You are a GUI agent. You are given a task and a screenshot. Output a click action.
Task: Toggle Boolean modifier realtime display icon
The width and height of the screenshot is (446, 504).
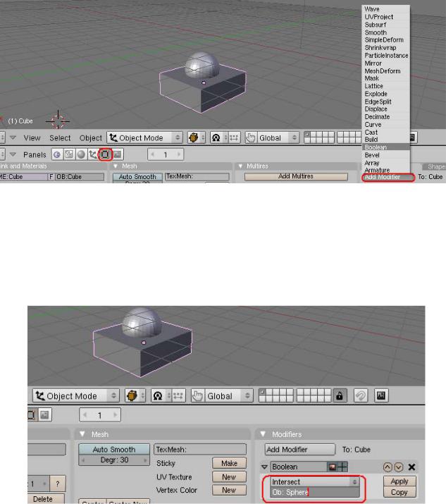click(x=342, y=467)
